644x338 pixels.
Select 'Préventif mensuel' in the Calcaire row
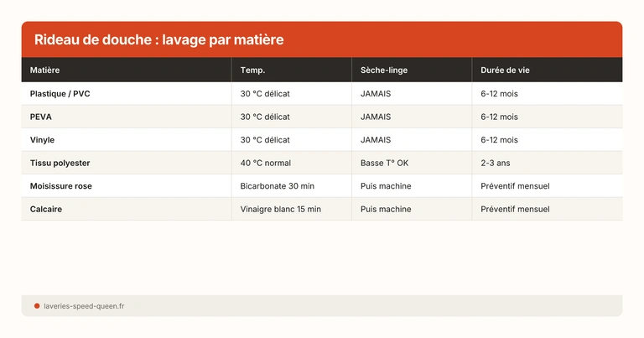click(515, 209)
